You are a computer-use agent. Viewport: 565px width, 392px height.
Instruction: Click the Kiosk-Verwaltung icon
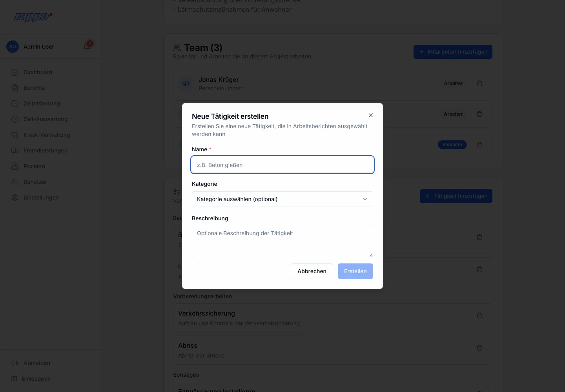(15, 135)
